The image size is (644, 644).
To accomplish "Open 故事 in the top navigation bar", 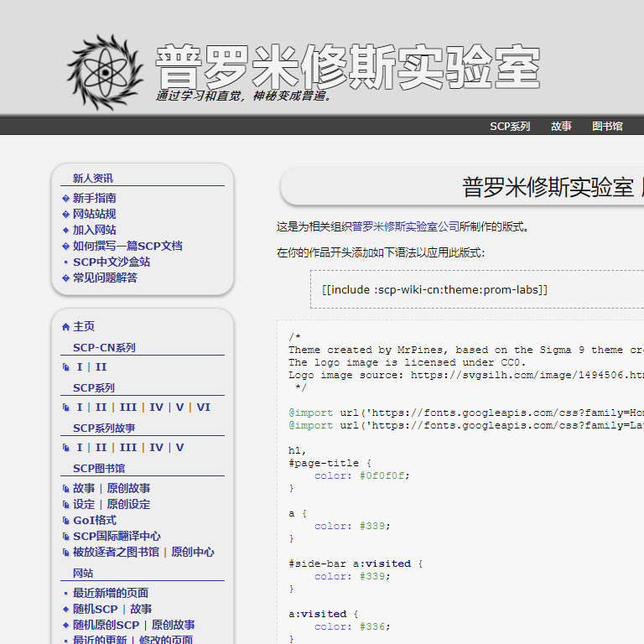I will [x=561, y=127].
